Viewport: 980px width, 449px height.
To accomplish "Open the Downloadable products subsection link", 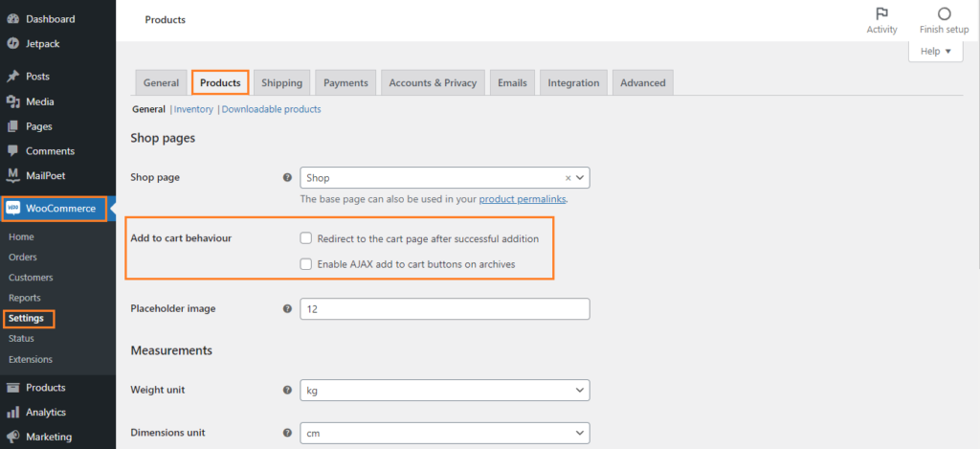I will pyautogui.click(x=271, y=109).
